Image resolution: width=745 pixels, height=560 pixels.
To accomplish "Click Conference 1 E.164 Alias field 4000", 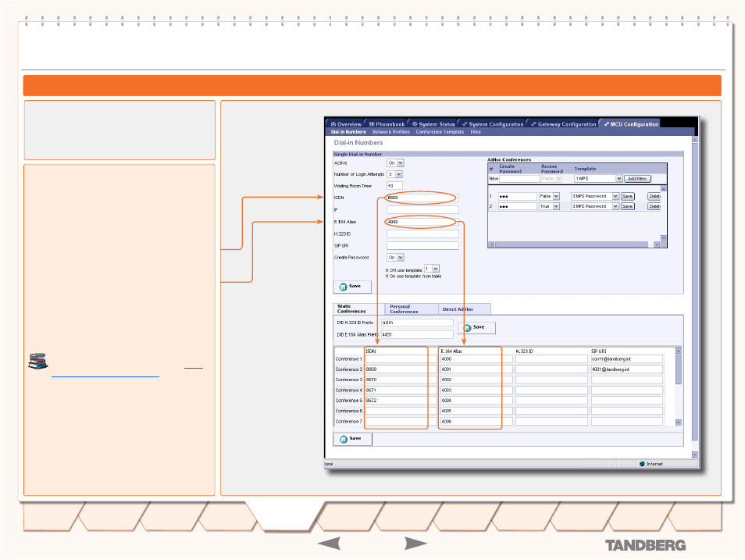I will 476,359.
